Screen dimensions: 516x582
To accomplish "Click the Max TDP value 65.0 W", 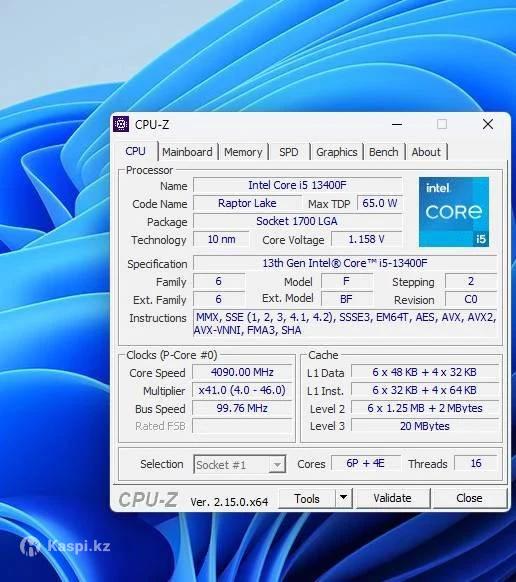I will (380, 203).
